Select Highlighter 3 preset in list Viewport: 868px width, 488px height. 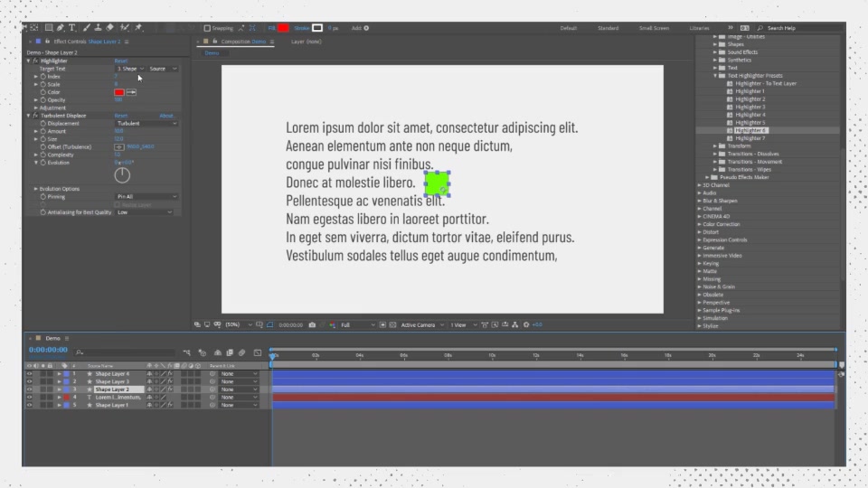[750, 107]
